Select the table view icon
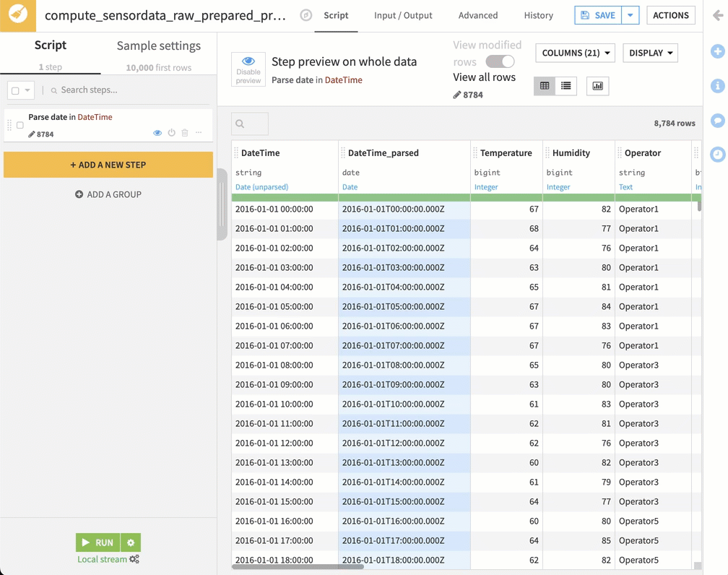The height and width of the screenshot is (575, 728). click(545, 85)
